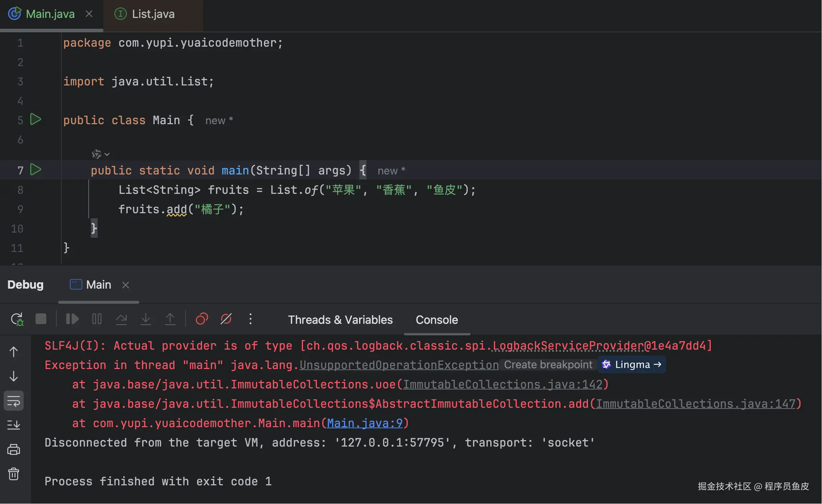Toggle Soft-Wrap in console sidebar

[x=14, y=401]
